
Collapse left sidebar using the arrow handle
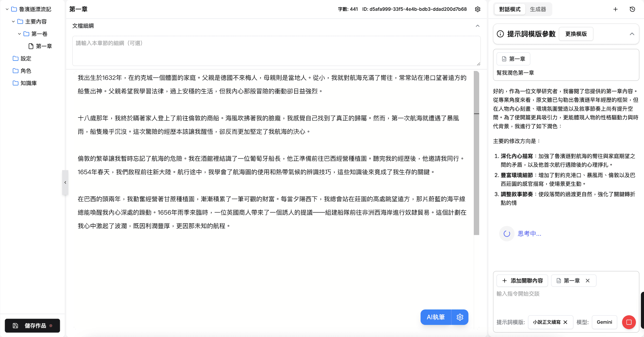pos(65,182)
